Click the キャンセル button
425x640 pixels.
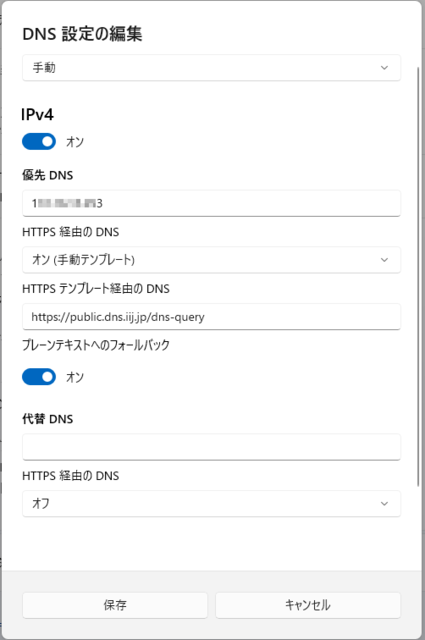(308, 605)
